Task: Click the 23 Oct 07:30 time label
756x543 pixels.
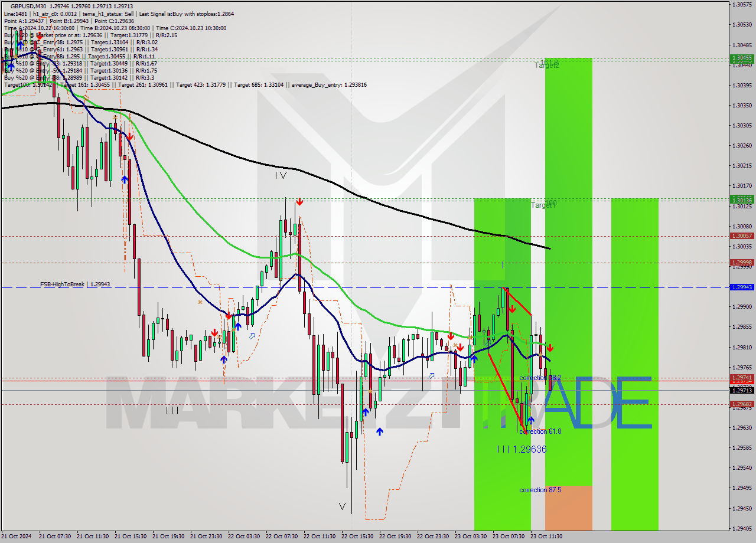Action: coord(509,537)
